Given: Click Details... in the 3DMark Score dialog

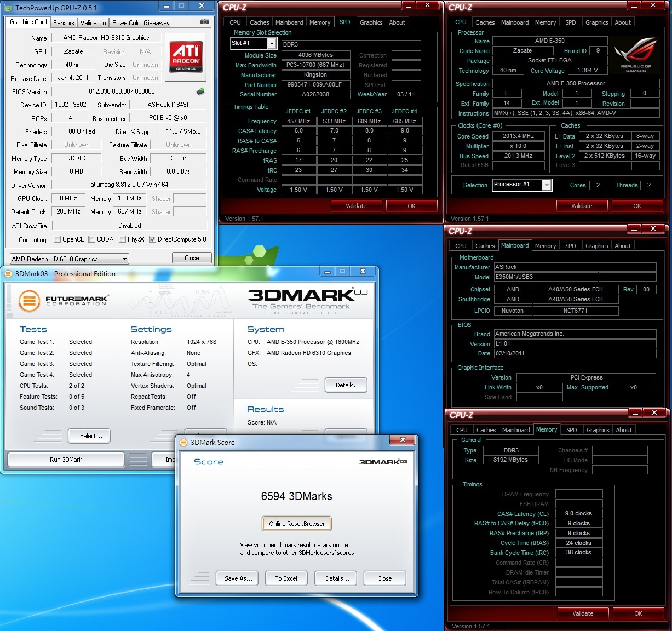Looking at the screenshot, I should tap(337, 578).
